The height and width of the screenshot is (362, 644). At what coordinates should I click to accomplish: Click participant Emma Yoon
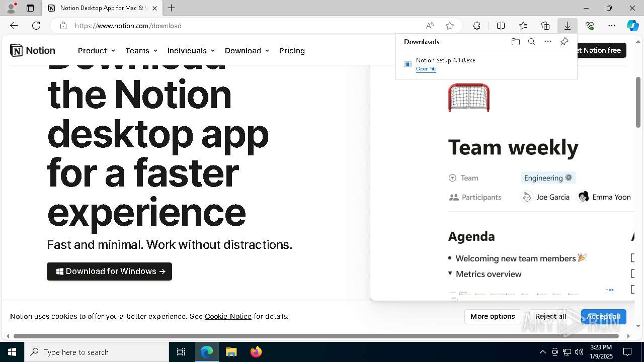604,197
